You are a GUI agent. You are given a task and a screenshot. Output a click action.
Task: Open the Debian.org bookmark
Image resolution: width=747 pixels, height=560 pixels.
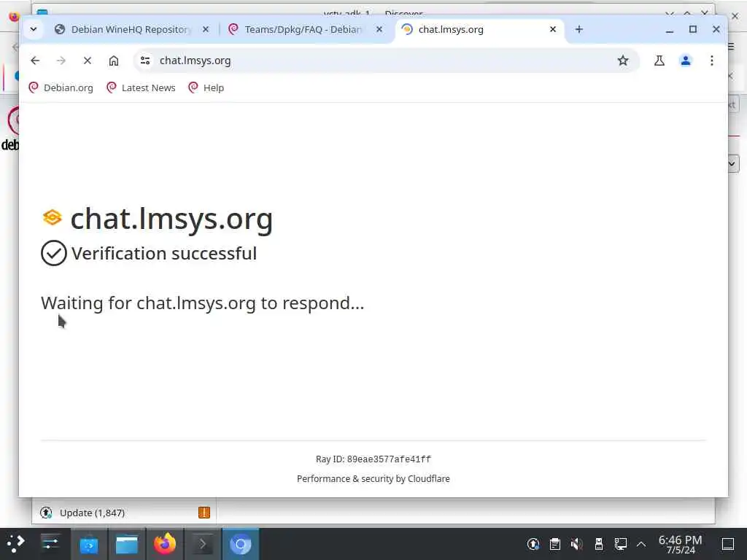coord(61,87)
